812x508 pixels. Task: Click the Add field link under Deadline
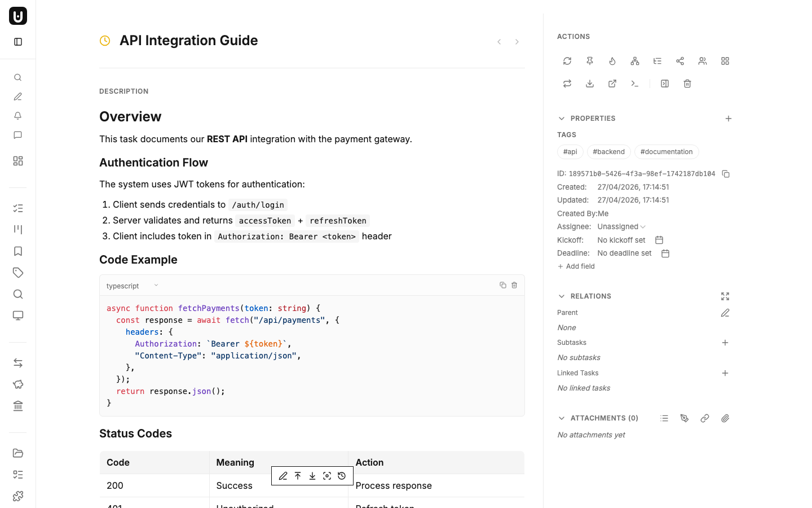(x=576, y=266)
